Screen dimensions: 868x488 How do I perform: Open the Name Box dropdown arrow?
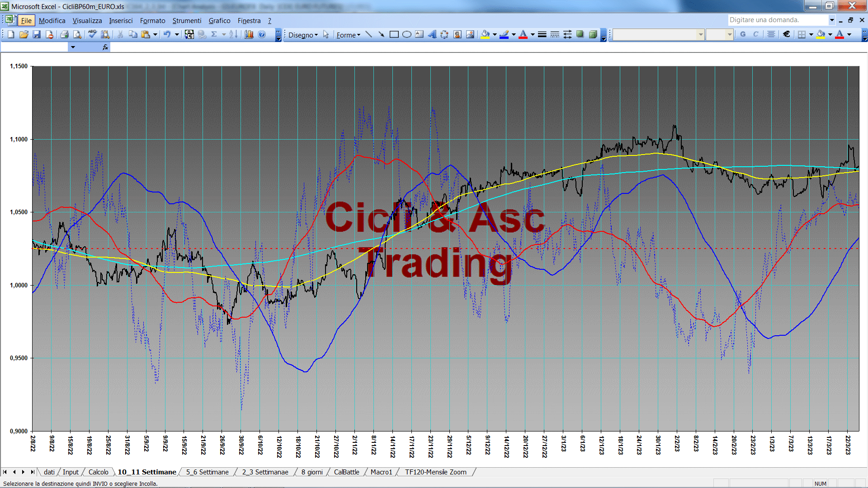click(73, 47)
